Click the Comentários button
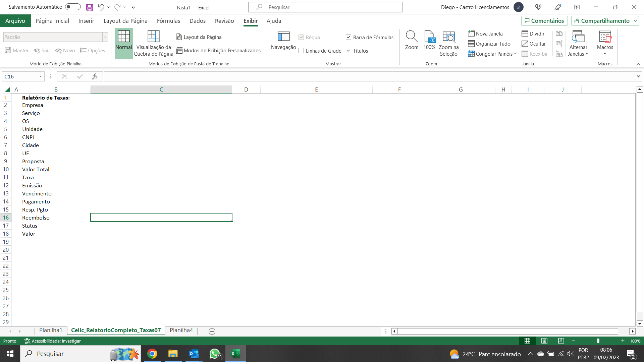Viewport: 644px width, 362px height. (544, 21)
